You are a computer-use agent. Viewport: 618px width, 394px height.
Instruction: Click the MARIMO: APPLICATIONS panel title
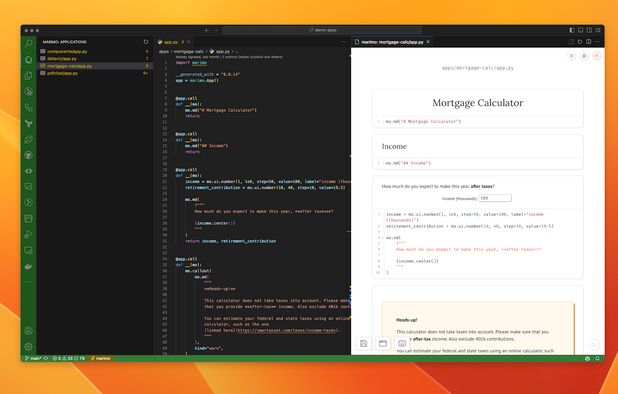pos(64,42)
